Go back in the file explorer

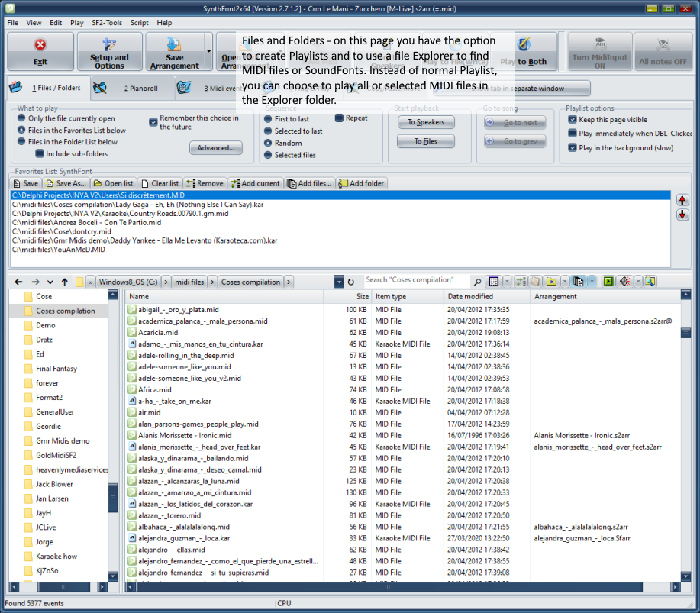point(18,282)
